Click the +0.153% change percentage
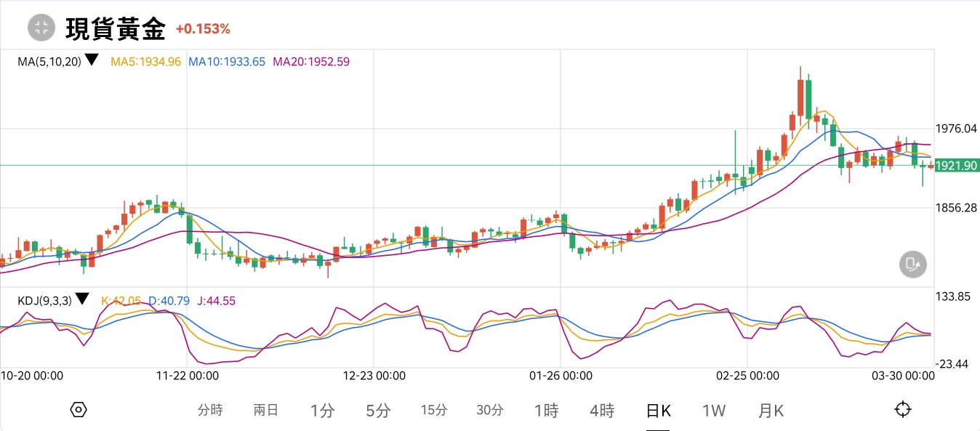980x431 pixels. [203, 29]
